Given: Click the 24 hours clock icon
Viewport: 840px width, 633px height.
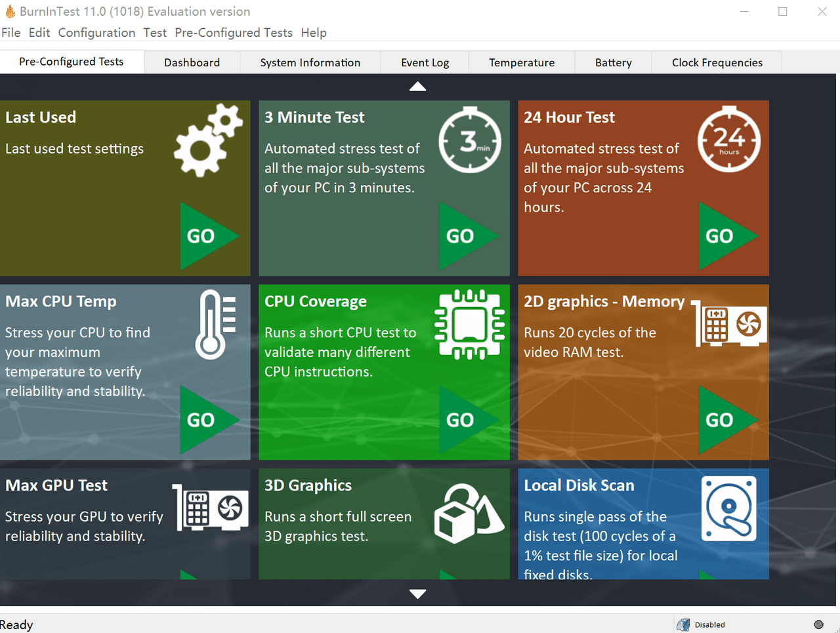Looking at the screenshot, I should point(728,140).
